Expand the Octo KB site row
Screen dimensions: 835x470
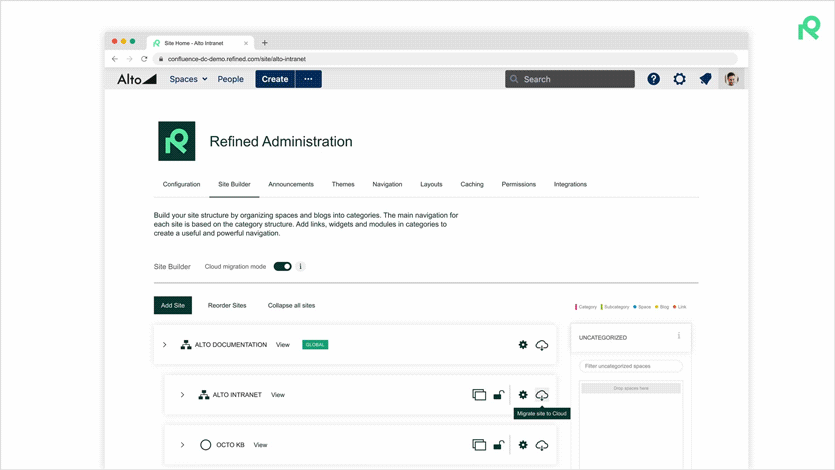(182, 445)
